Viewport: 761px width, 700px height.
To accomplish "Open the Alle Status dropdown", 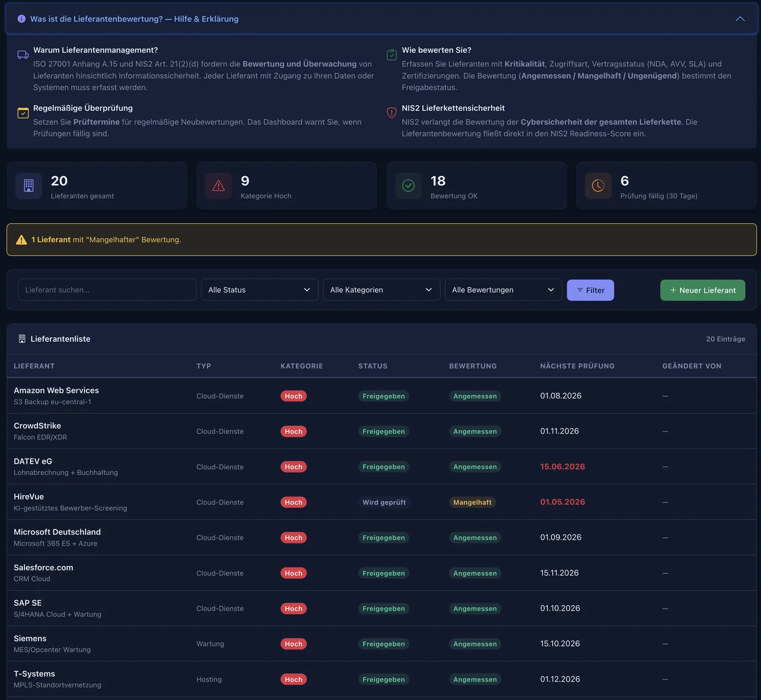I will click(260, 290).
